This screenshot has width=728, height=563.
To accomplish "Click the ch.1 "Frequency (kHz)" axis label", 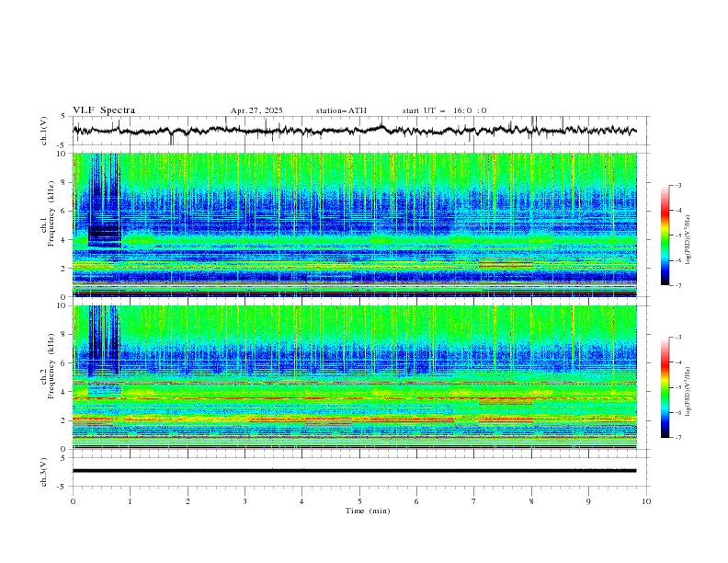I will coord(51,213).
